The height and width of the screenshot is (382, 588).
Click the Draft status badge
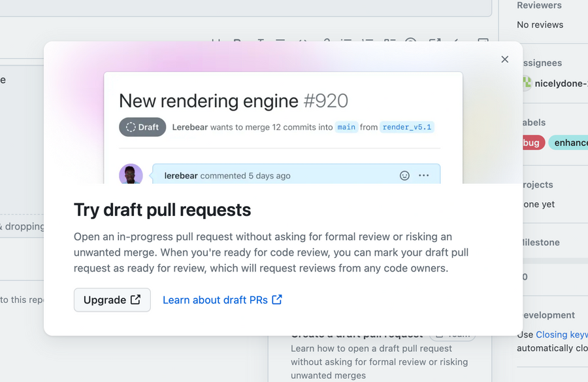tap(142, 127)
